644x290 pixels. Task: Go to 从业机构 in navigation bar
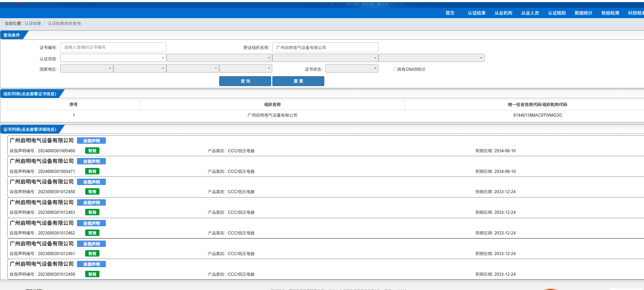(x=503, y=13)
